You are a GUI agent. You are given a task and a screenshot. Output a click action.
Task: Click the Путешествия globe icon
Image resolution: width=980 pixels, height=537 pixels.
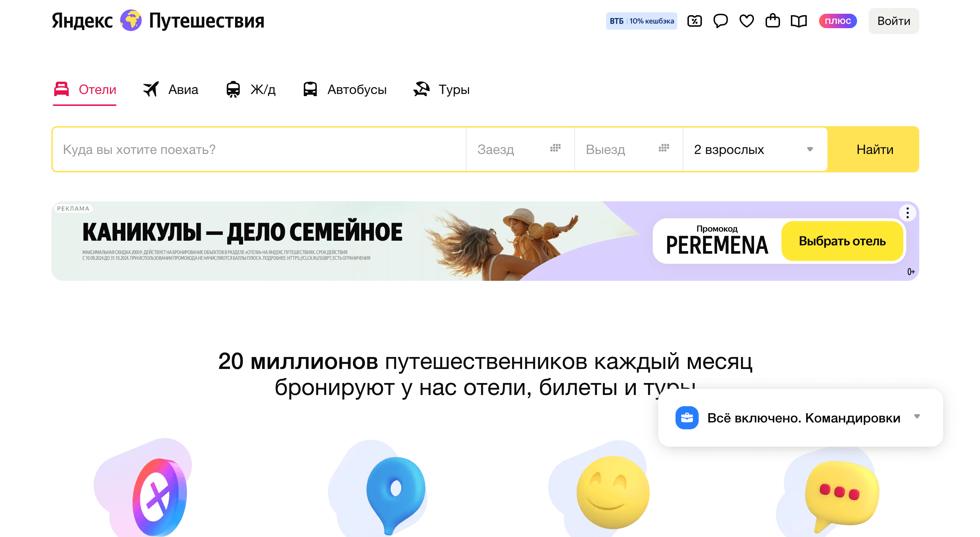click(x=131, y=20)
